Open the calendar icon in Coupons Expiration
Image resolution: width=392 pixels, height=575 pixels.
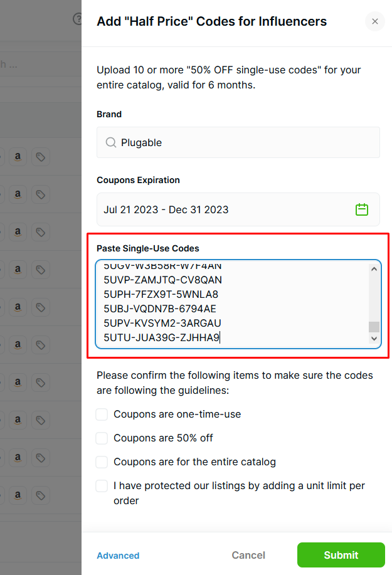(361, 209)
